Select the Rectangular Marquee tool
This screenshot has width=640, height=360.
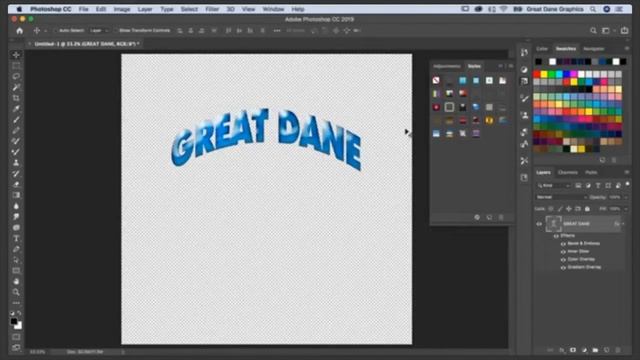tap(16, 66)
